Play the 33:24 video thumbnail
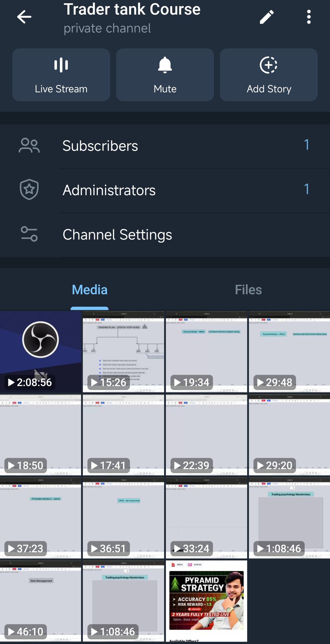Screen dimensions: 330x644 206,518
